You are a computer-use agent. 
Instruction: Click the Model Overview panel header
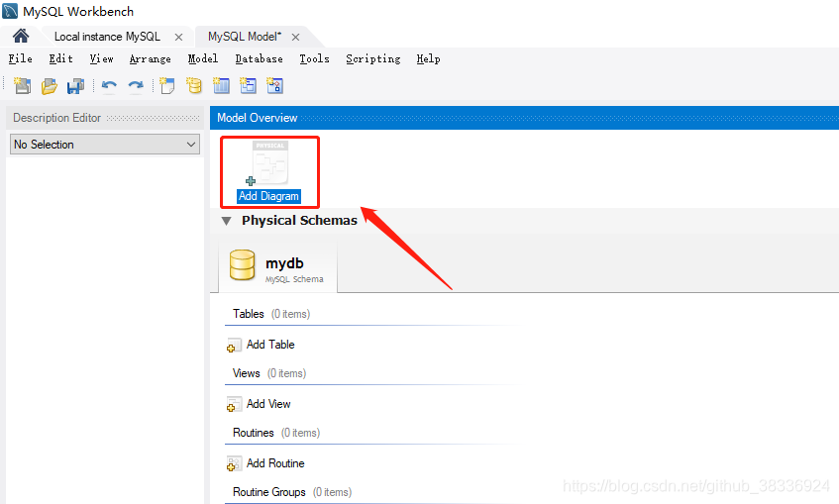tap(524, 118)
